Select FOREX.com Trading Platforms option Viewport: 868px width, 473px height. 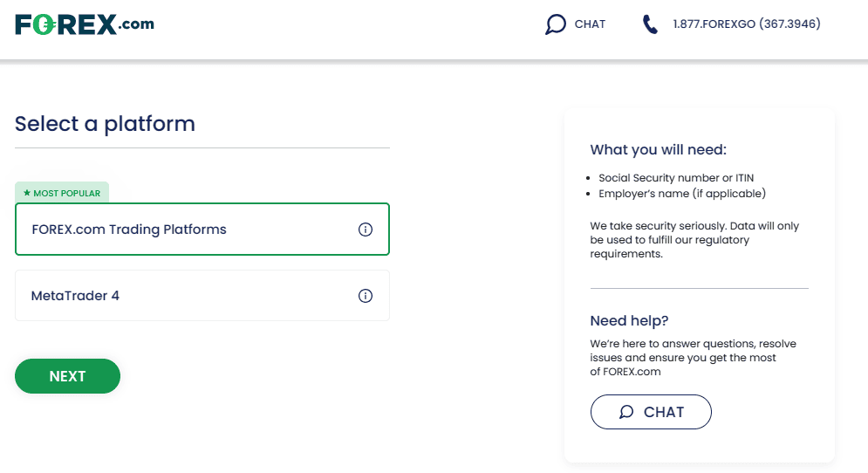click(202, 230)
